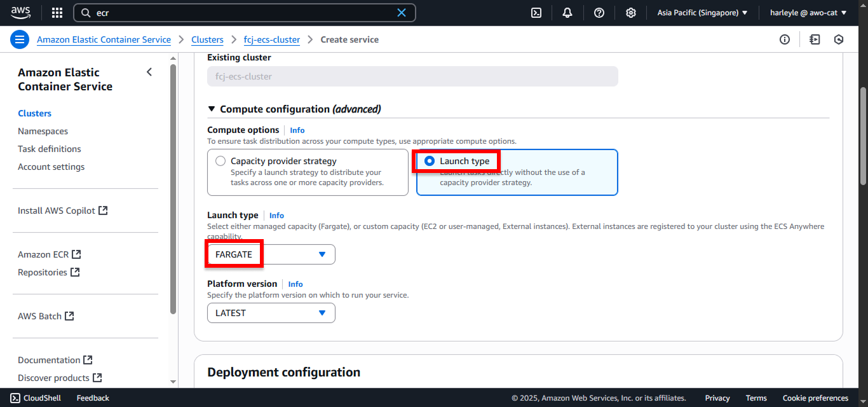Open the settings gear

[x=630, y=13]
